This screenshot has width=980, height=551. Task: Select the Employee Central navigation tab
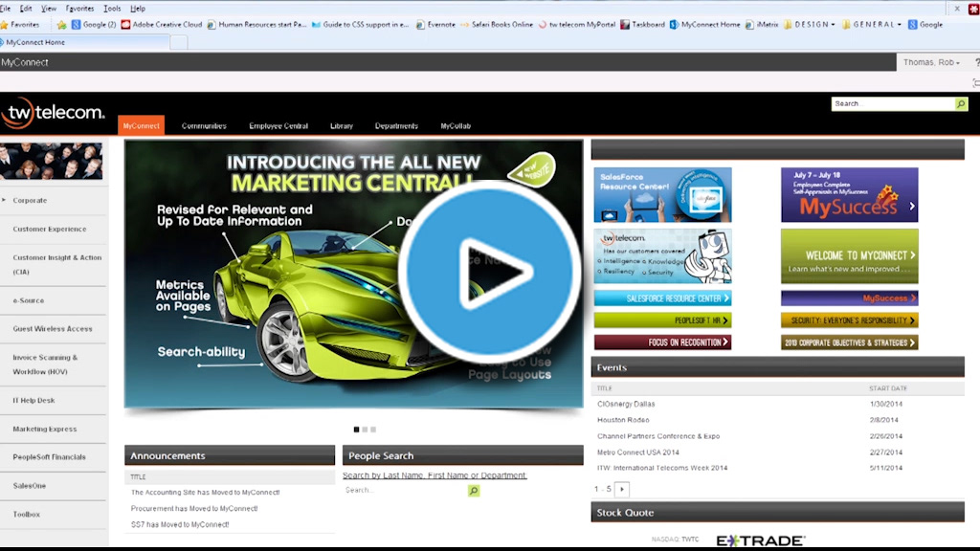pyautogui.click(x=278, y=125)
